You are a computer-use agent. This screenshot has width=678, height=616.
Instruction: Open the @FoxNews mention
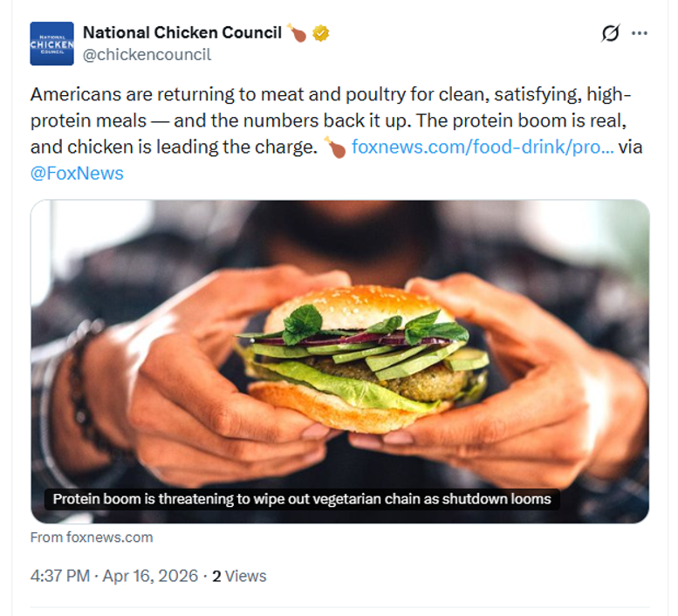[x=77, y=173]
